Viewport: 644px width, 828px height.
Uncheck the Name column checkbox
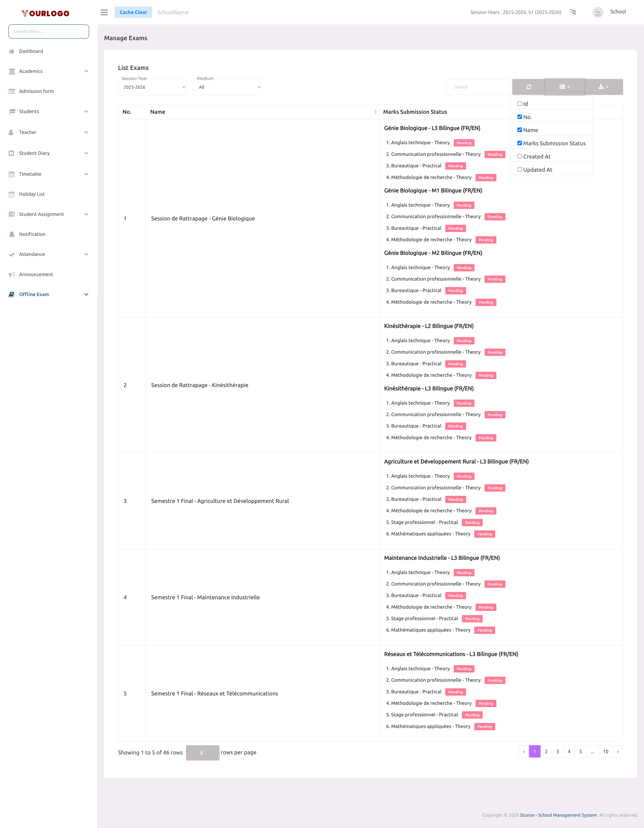[x=520, y=130]
